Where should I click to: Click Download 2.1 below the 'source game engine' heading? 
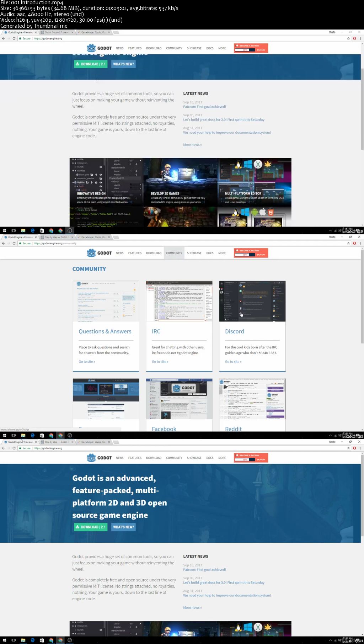91,527
